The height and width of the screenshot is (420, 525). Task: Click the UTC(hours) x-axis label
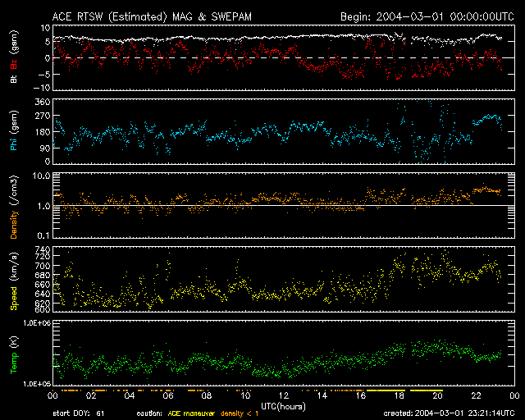click(284, 405)
